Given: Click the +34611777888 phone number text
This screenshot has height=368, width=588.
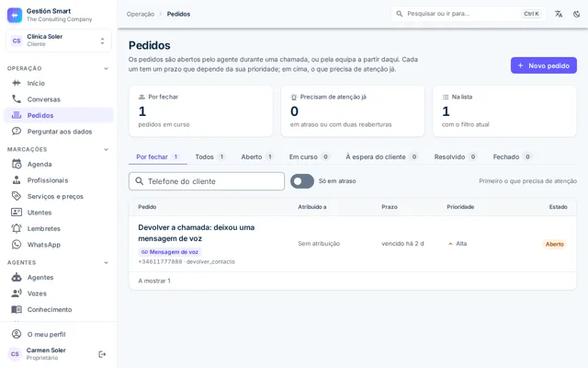Looking at the screenshot, I should [x=160, y=261].
